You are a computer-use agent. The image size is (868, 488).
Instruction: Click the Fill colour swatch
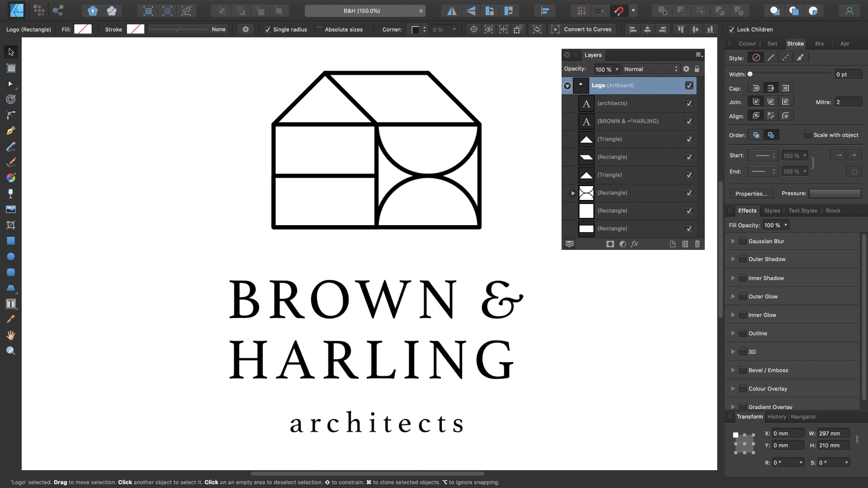[83, 29]
